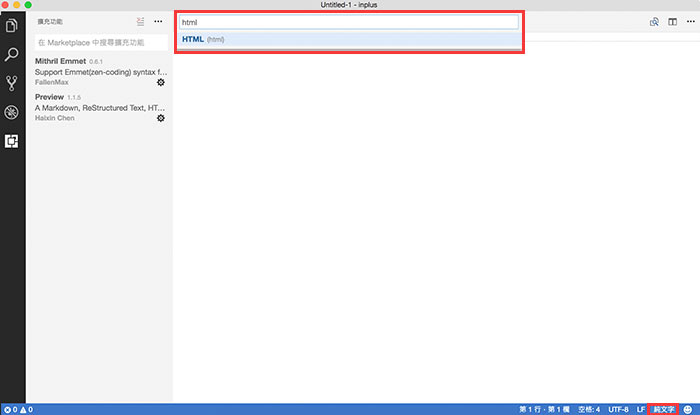Open the Source Control view
The width and height of the screenshot is (700, 415).
[x=12, y=83]
